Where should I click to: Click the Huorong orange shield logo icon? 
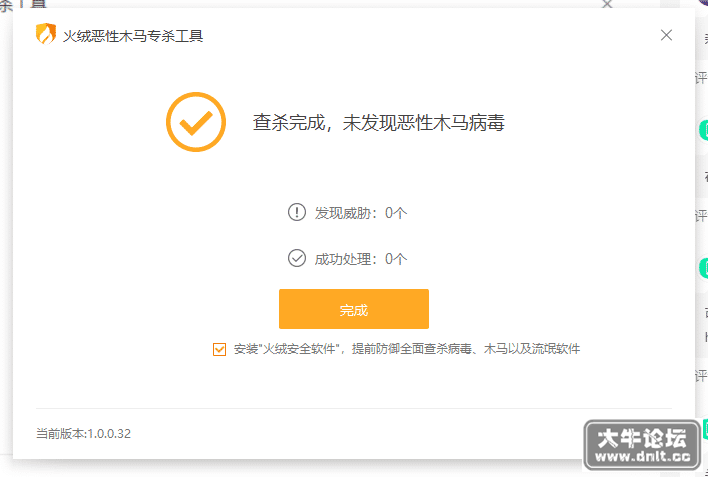click(x=46, y=34)
